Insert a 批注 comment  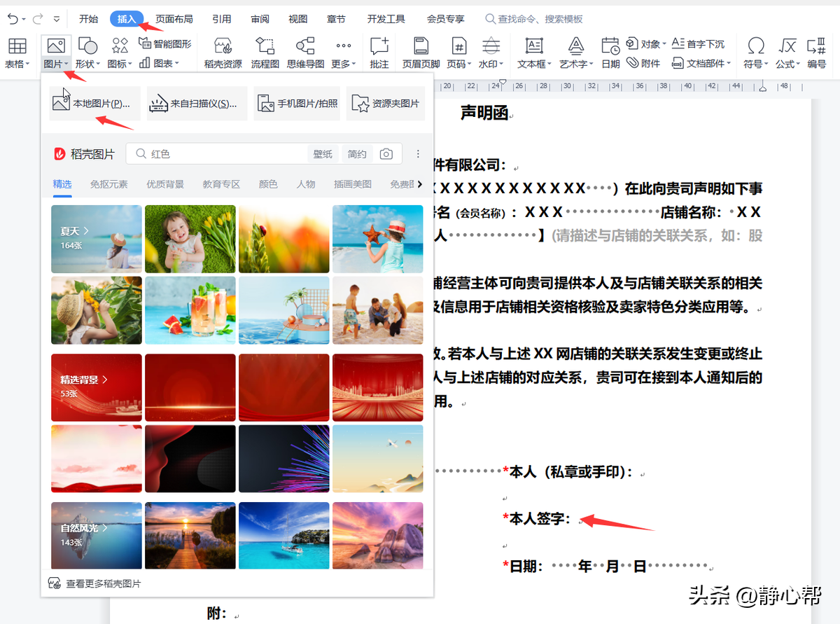coord(379,53)
